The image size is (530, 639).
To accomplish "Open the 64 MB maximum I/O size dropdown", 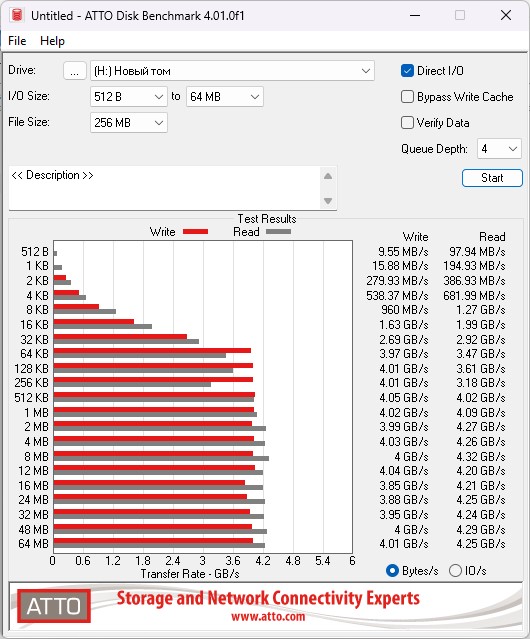I will point(225,97).
